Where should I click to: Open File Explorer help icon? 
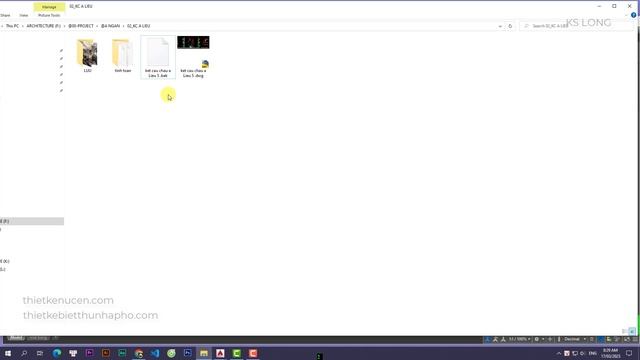[633, 15]
